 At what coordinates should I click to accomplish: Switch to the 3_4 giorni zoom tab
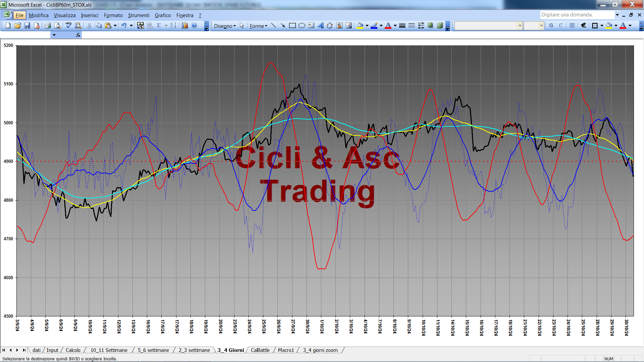[320, 350]
